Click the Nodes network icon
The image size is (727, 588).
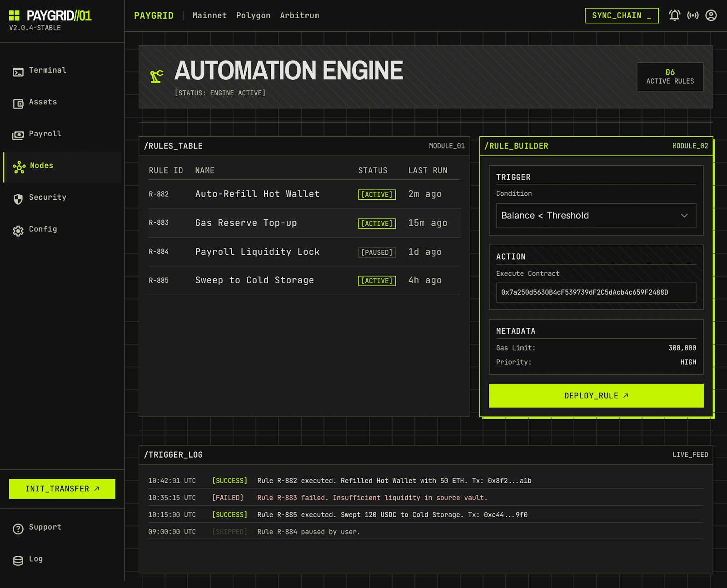[19, 168]
